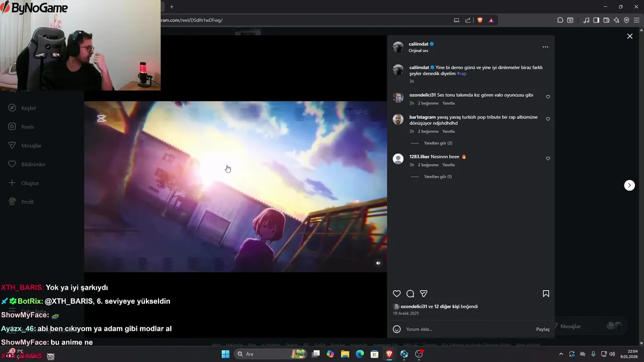The width and height of the screenshot is (644, 362).
Task: Save the reel with the bookmark icon
Action: 546,294
